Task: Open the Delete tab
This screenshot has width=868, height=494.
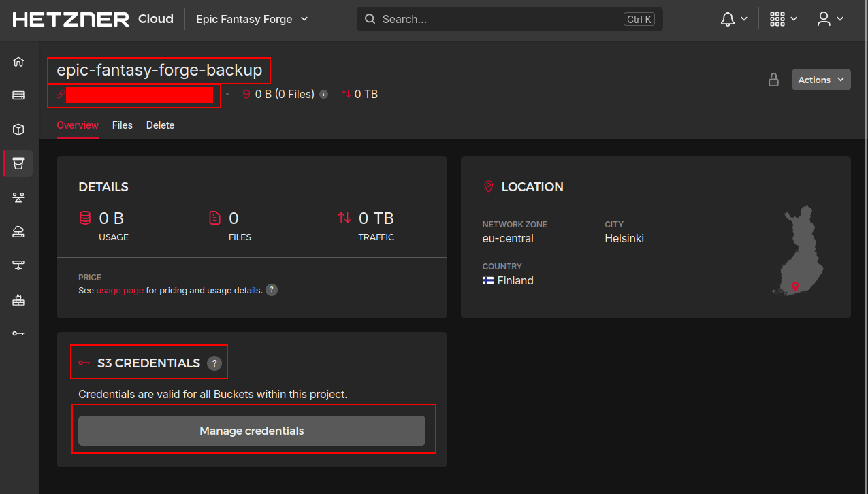Action: 161,125
